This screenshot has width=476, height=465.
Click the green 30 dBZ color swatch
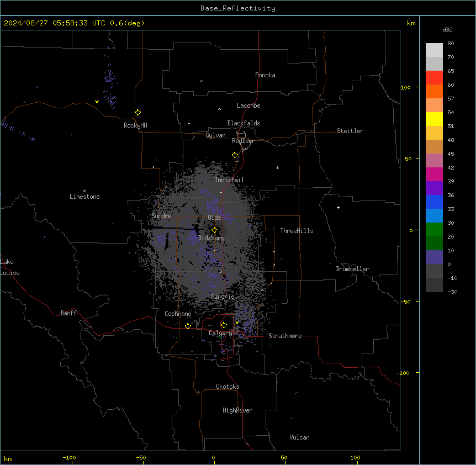434,230
